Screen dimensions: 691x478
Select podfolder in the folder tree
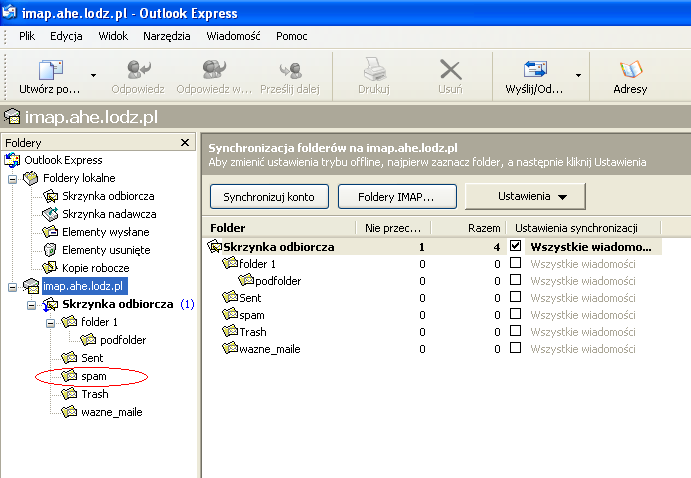click(x=123, y=340)
